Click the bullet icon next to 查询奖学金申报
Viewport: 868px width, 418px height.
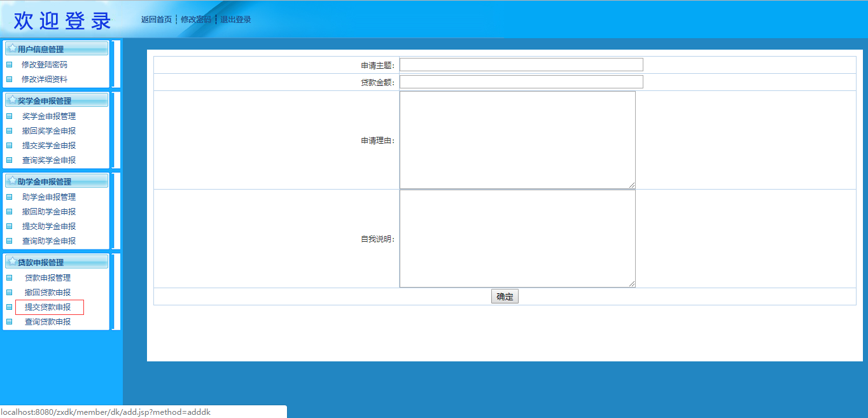9,160
